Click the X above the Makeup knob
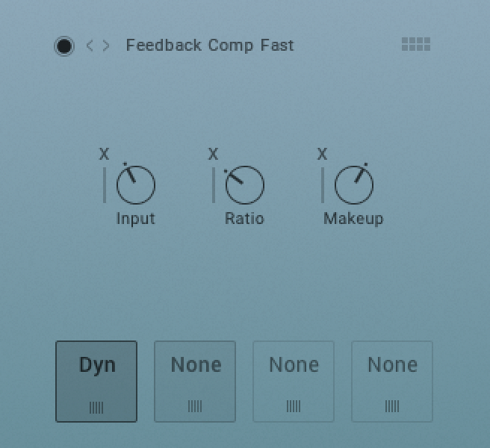The width and height of the screenshot is (490, 448). pos(322,154)
